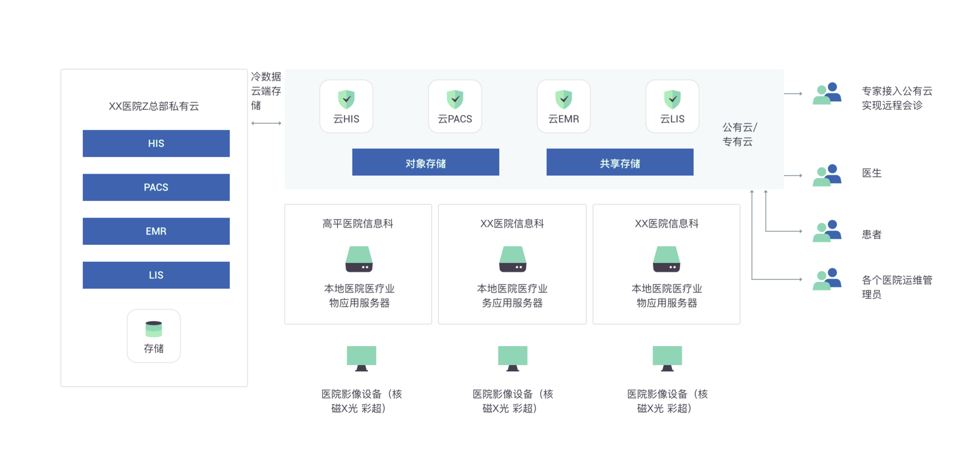
Task: Click the 对象存储 block
Action: click(426, 163)
